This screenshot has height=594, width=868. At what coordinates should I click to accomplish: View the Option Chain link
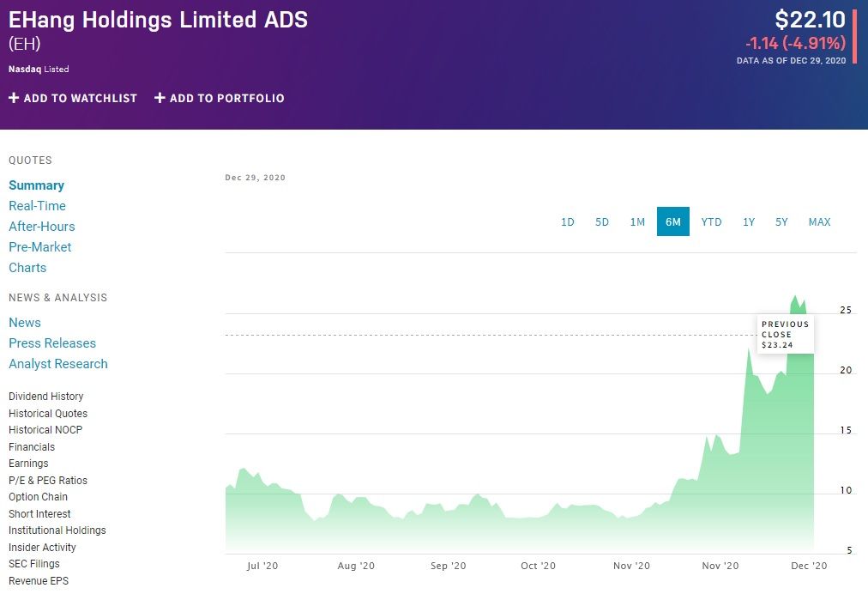38,497
